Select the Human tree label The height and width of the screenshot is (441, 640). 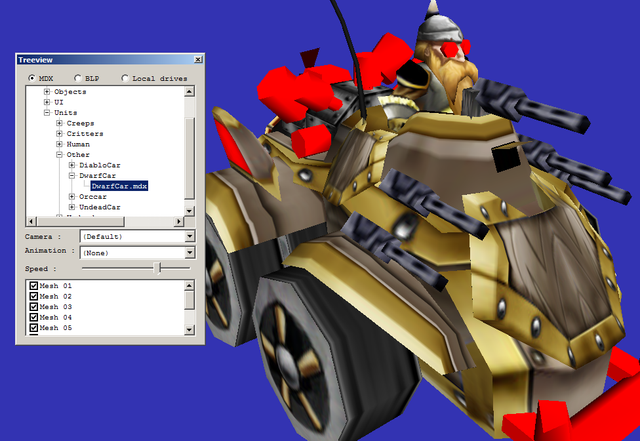point(78,144)
